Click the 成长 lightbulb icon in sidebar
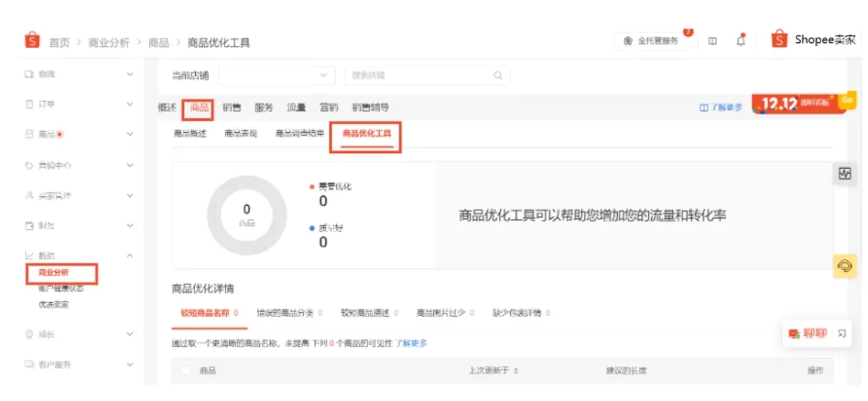This screenshot has height=401, width=868. (x=29, y=334)
